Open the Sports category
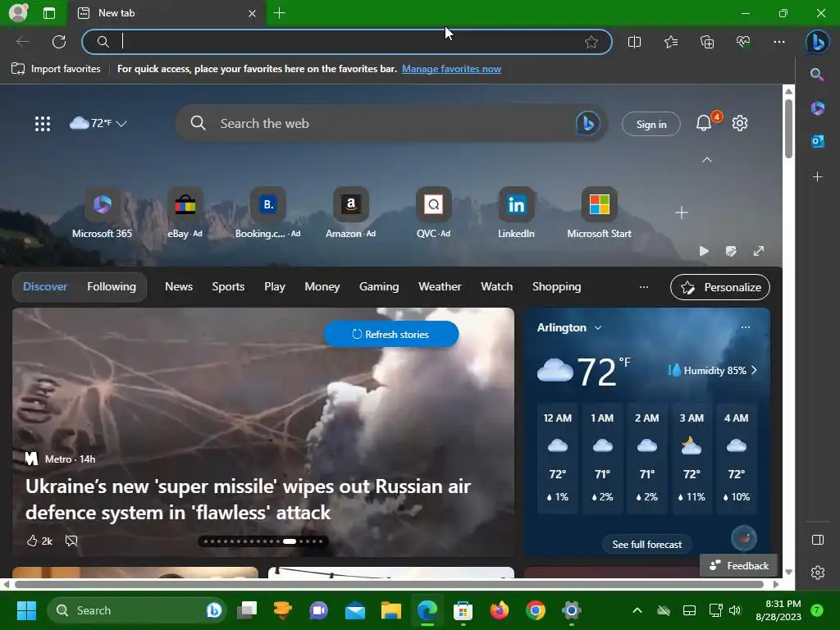Screen dimensions: 840x630 click(228, 286)
